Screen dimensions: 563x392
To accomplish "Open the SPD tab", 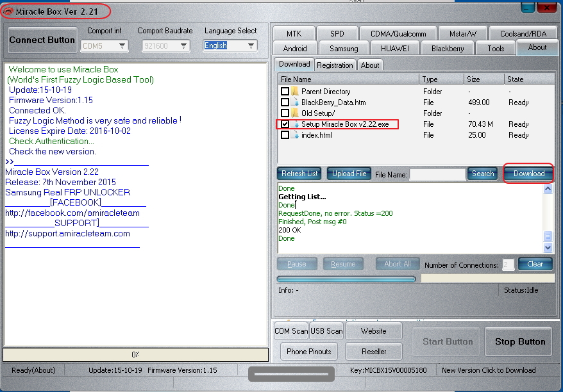I will (x=337, y=34).
